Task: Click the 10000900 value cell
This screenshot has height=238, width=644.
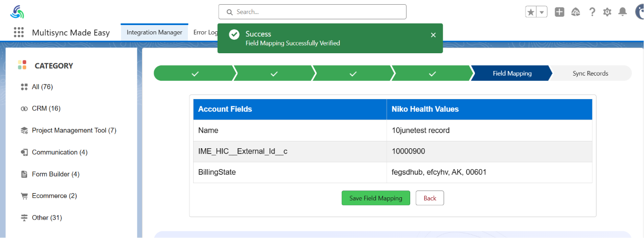Action: click(490, 151)
